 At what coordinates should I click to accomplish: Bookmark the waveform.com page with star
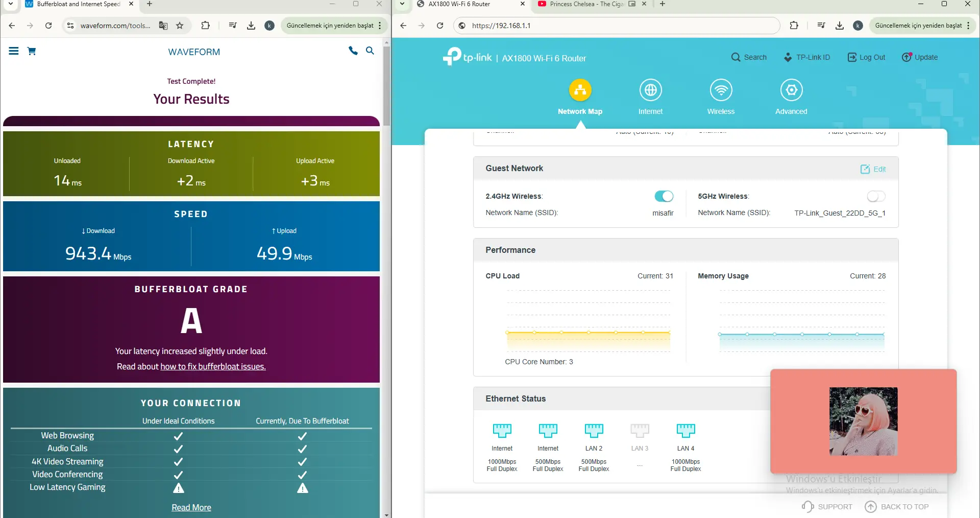180,26
